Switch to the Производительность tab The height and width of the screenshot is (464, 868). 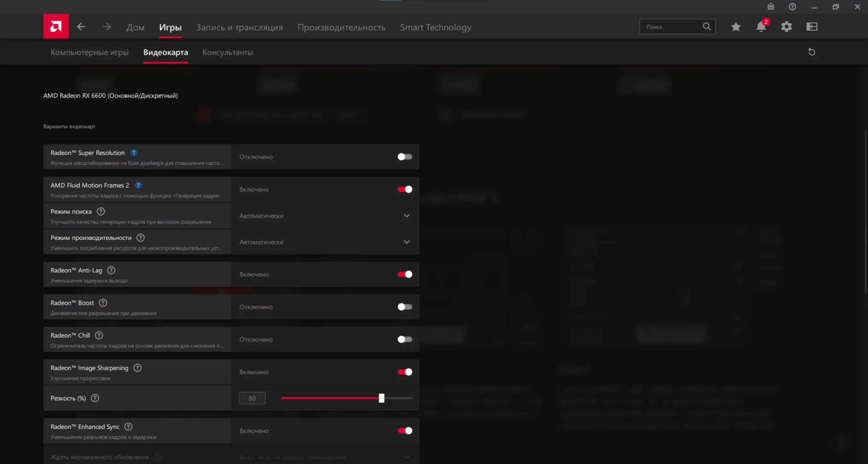tap(341, 27)
